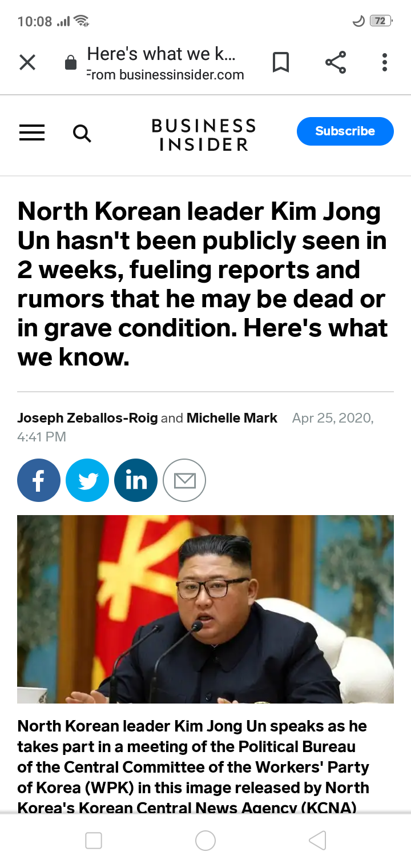
Task: Tap the secure lock icon
Action: (71, 62)
